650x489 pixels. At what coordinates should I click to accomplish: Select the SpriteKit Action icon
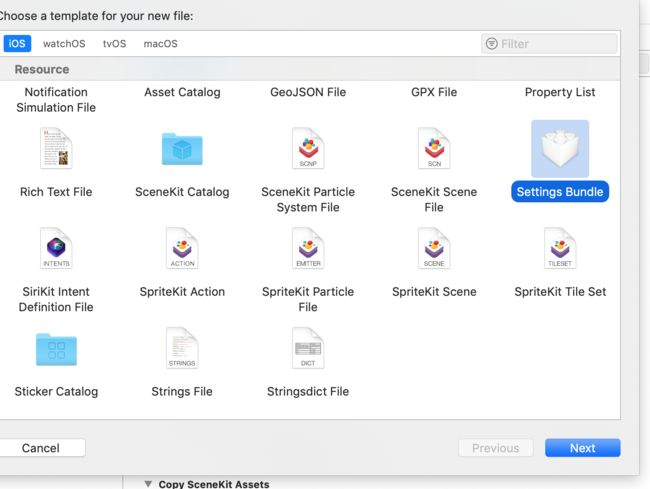point(182,248)
